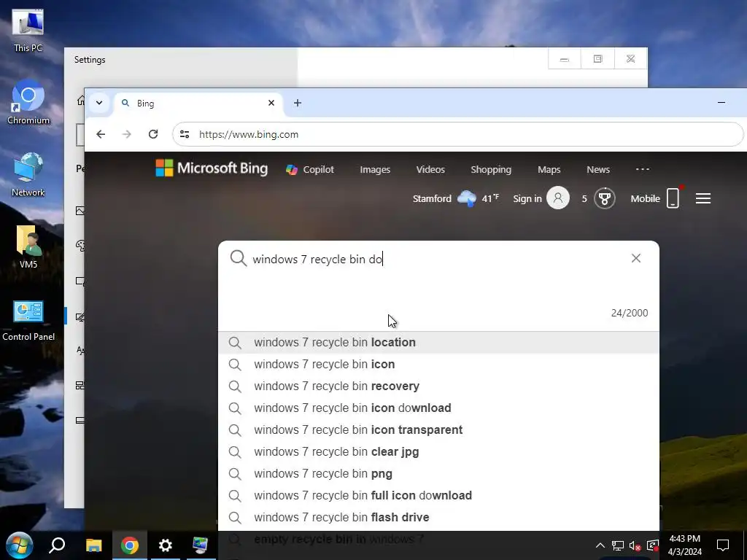The height and width of the screenshot is (560, 747).
Task: Click the Settings window title
Action: pyautogui.click(x=90, y=60)
